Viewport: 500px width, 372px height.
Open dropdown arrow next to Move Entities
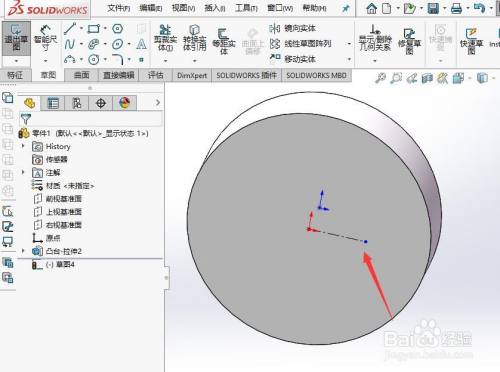point(349,59)
